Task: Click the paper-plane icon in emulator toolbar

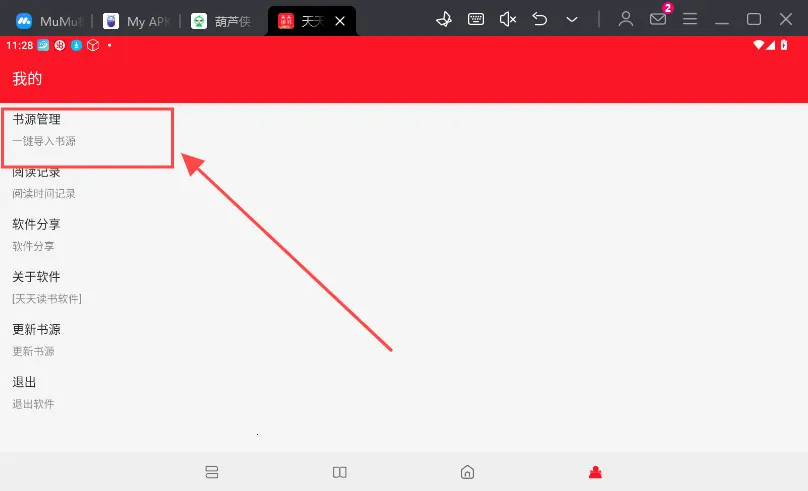Action: pyautogui.click(x=446, y=19)
